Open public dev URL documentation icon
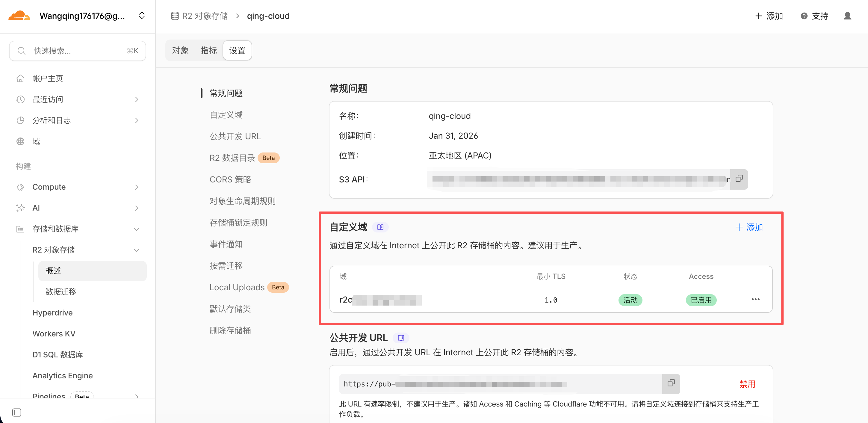 point(401,338)
